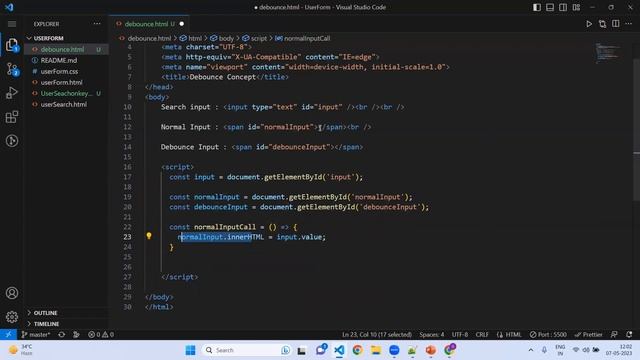Show hidden icons in the system tray

tap(531, 350)
